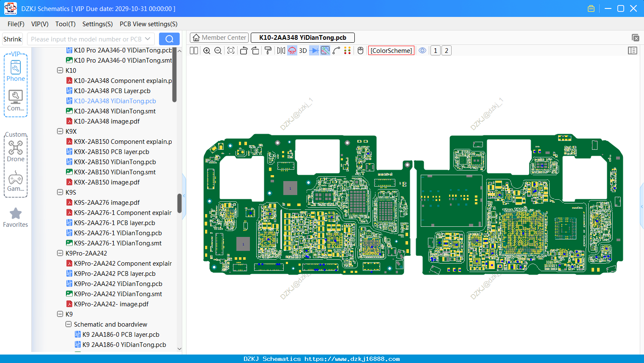This screenshot has width=644, height=363.
Task: Open the File(F) menu
Action: (16, 24)
